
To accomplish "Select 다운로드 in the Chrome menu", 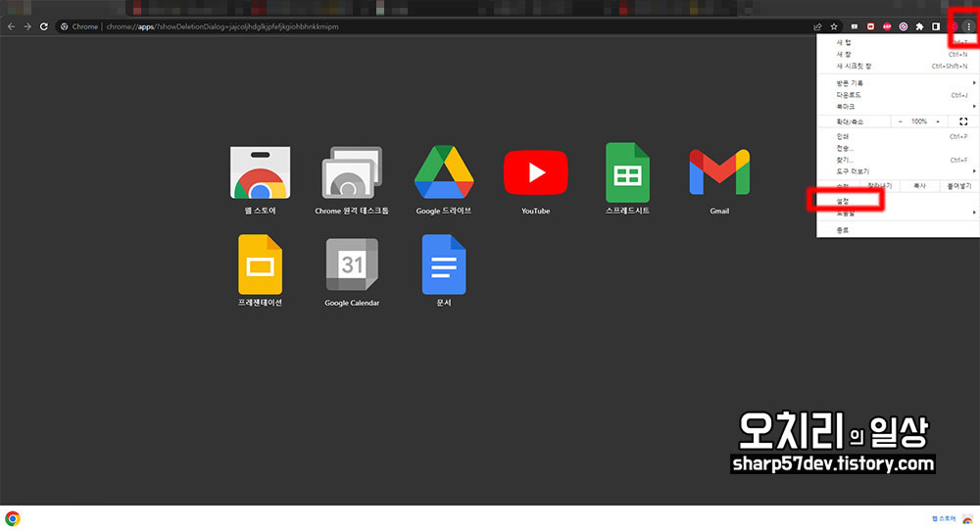I will click(x=898, y=95).
